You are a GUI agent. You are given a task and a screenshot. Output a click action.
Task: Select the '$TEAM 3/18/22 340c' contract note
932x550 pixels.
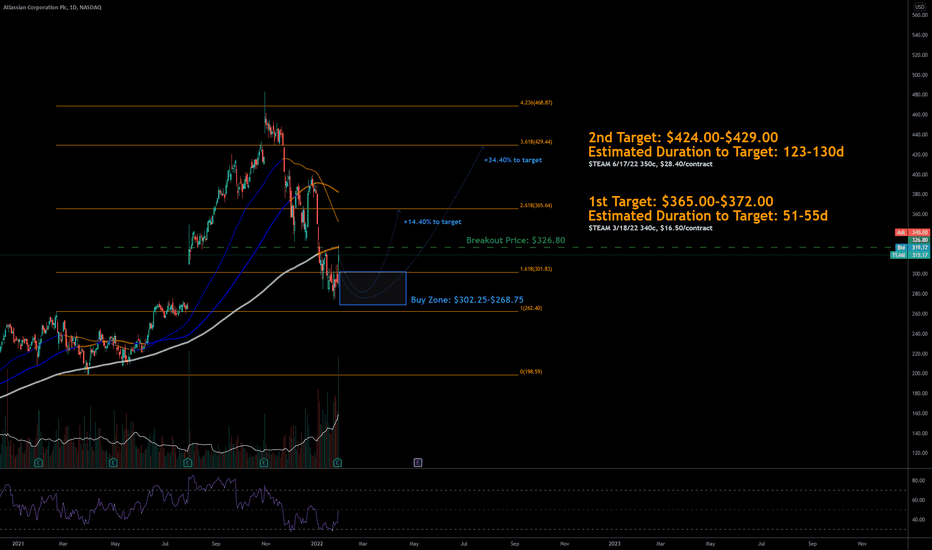click(x=650, y=228)
